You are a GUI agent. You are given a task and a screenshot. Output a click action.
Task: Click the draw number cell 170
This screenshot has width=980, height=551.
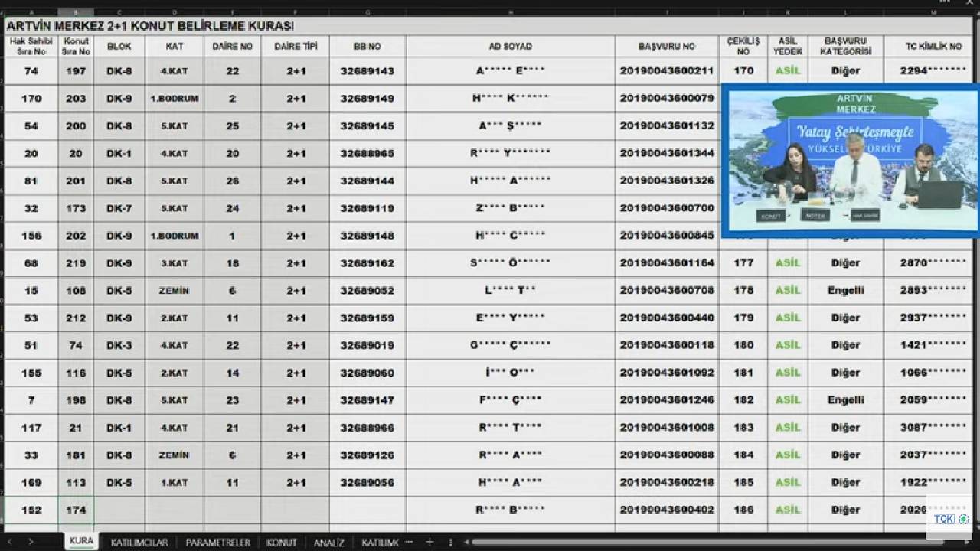pyautogui.click(x=743, y=71)
